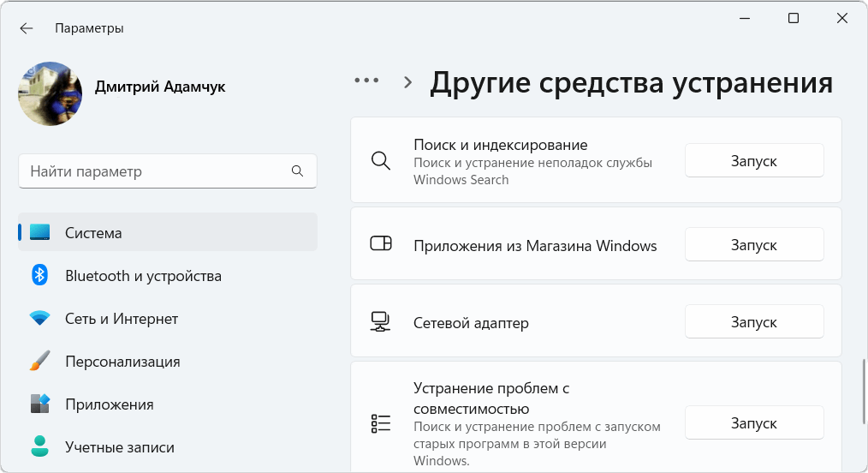Screen dimensions: 868x473
Task: Click the Personalization paintbrush icon
Action: 39,362
